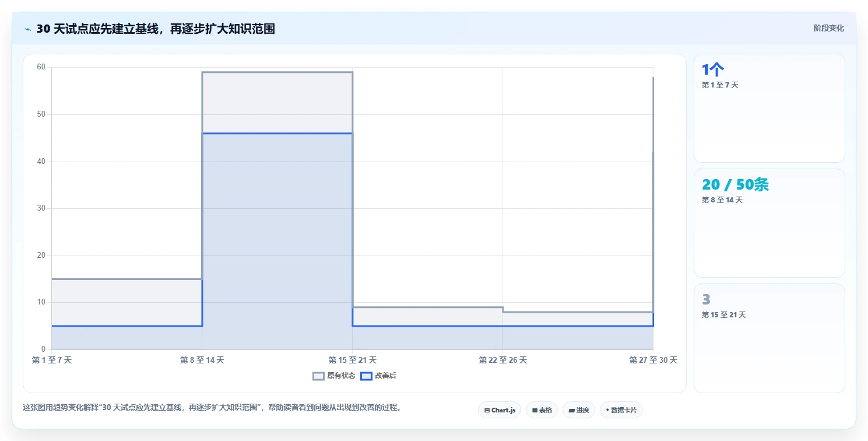This screenshot has width=868, height=441.
Task: Click the 第 1 至 7 天 caption in first card
Action: pos(720,85)
